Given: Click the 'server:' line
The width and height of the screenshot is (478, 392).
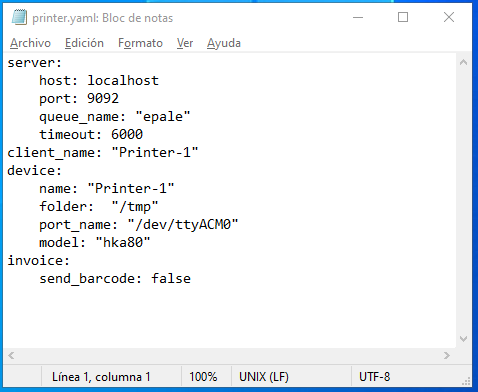Looking at the screenshot, I should click(x=35, y=63).
